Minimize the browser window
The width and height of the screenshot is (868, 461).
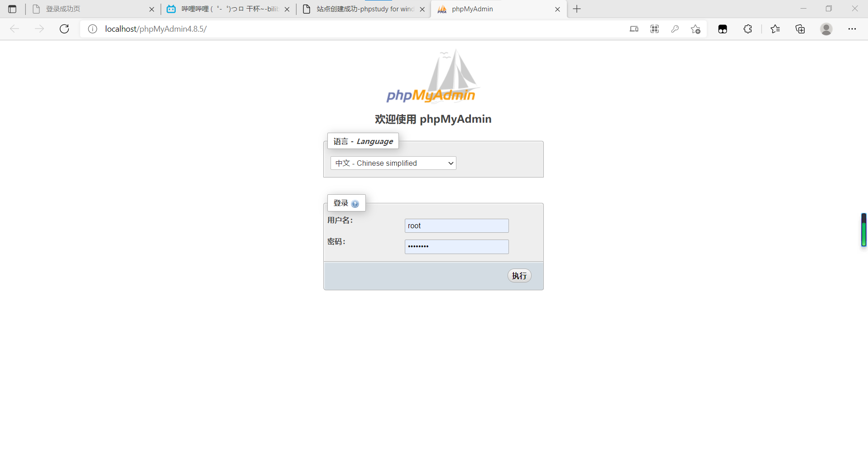tap(804, 9)
